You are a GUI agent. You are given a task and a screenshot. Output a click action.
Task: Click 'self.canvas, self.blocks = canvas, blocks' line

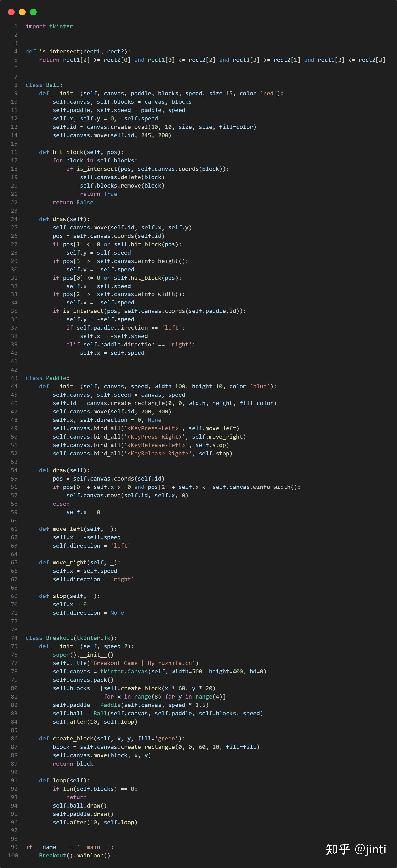coord(122,102)
